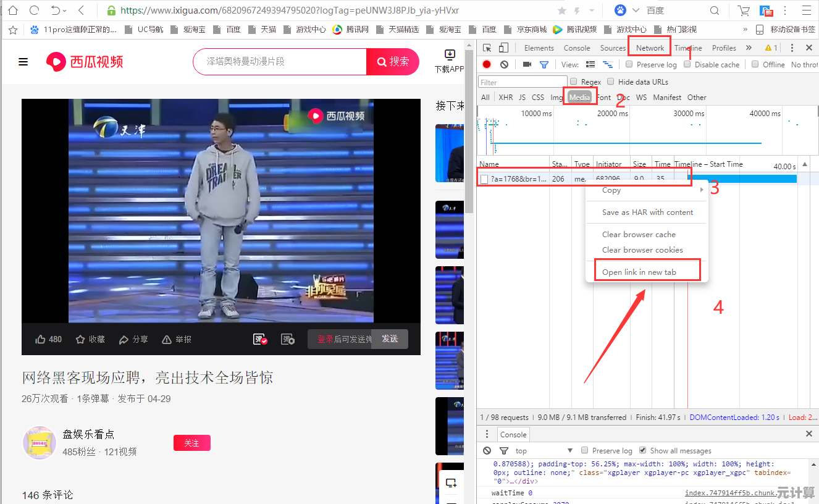
Task: Click the thumbs-up like icon on video
Action: (x=40, y=338)
